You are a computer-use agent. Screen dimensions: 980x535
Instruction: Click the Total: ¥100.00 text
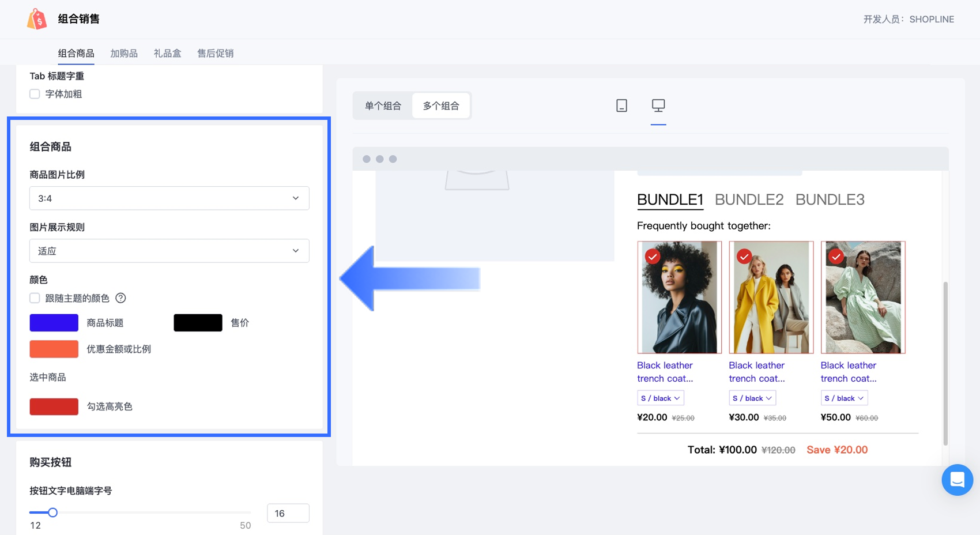[x=722, y=450]
